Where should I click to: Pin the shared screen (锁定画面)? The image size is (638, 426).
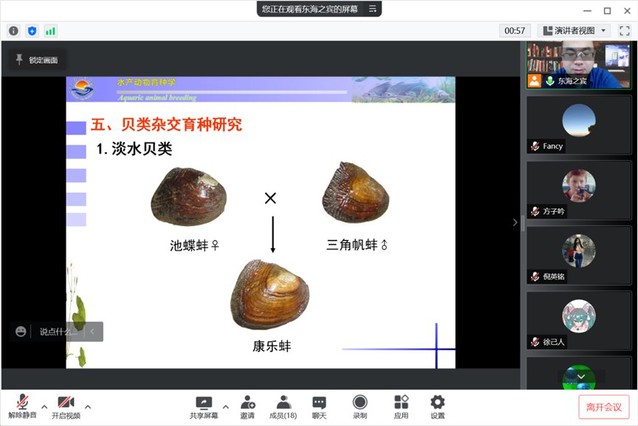(36, 60)
